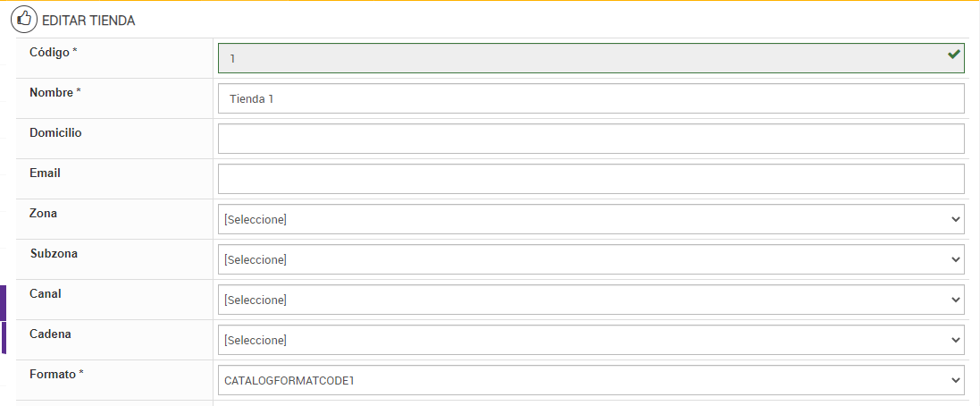
Task: Select the Email input field
Action: (x=591, y=179)
